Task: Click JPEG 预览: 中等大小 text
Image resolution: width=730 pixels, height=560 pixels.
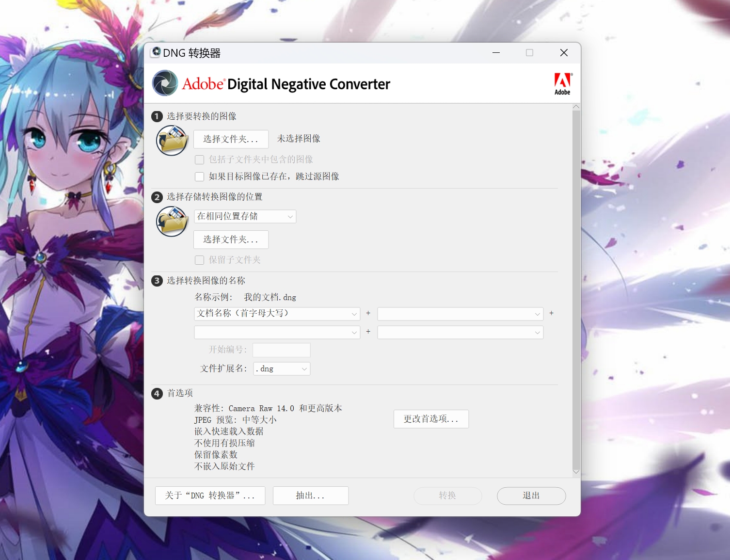Action: (236, 420)
